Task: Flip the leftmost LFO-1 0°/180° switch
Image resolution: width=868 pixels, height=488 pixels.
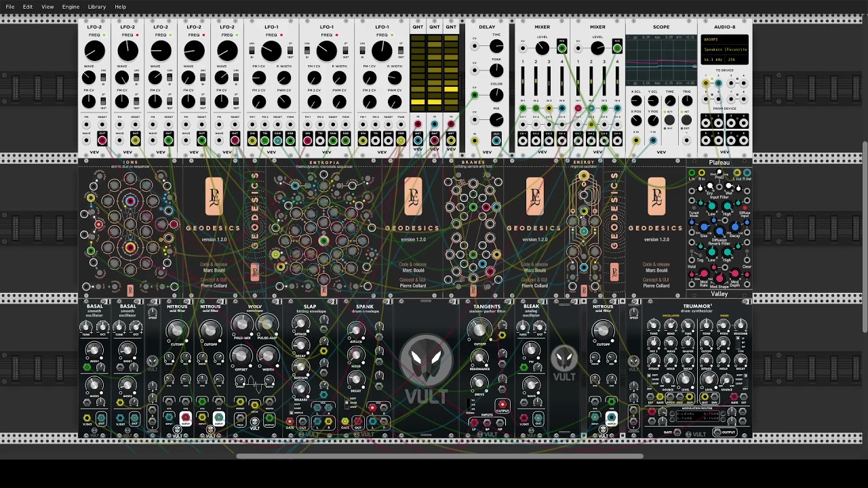Action: pos(290,51)
